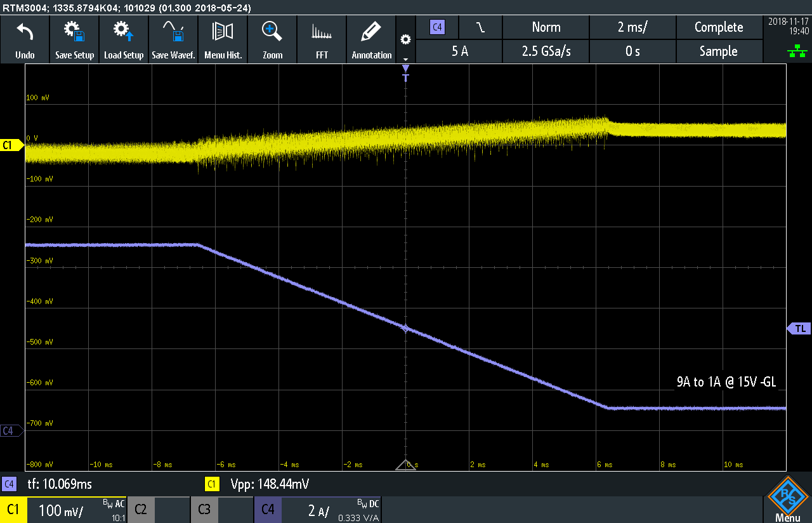
Task: Save waveform using Save Wavef. icon
Action: click(173, 39)
